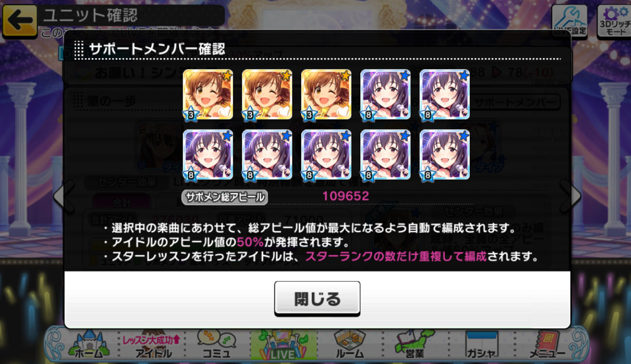Open LIVE設定 wrench icon
This screenshot has width=631, height=364.
570,20
